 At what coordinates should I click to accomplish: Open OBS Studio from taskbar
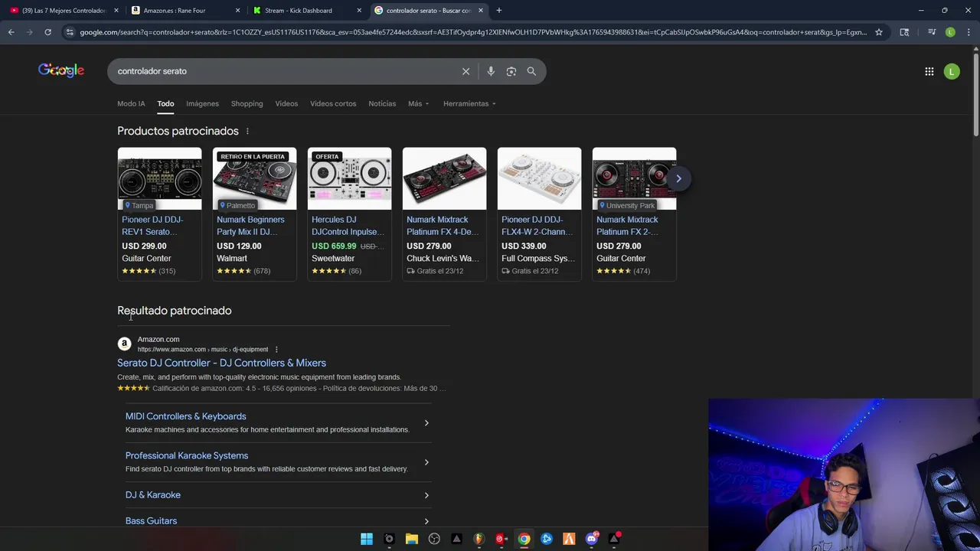[x=434, y=539]
